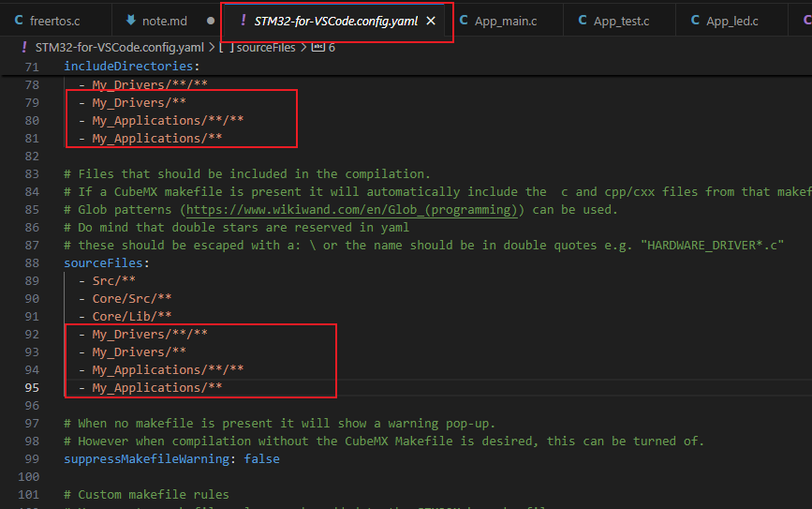The image size is (812, 509).
Task: Click line number 88 in gutter
Action: pyautogui.click(x=32, y=262)
